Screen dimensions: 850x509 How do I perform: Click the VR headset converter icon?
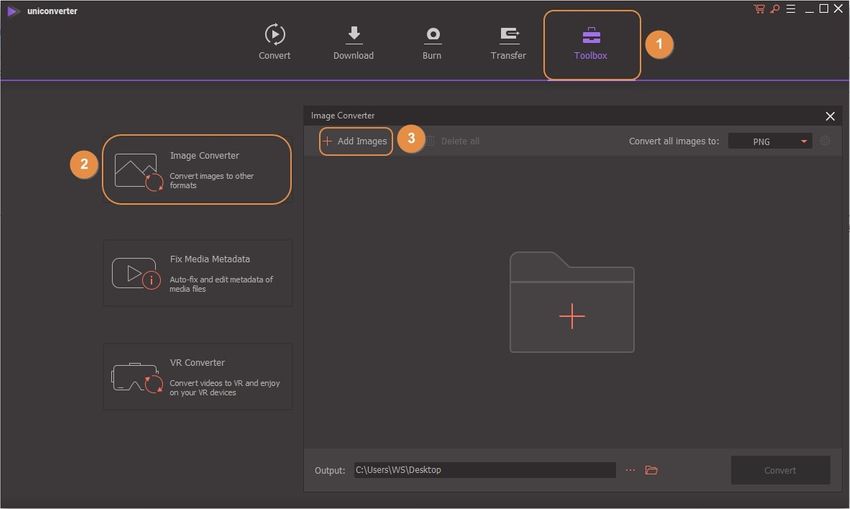pos(136,377)
